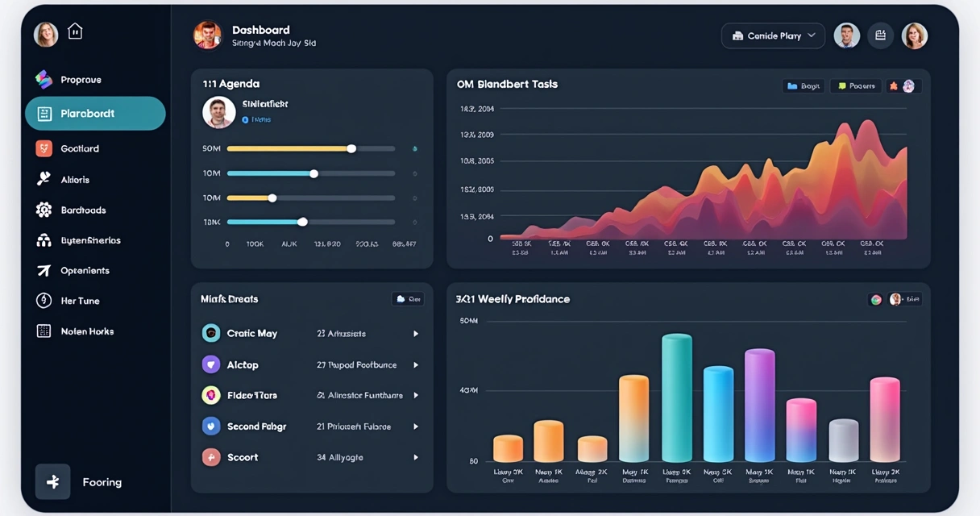Click the Bagit folder button on chart

804,85
